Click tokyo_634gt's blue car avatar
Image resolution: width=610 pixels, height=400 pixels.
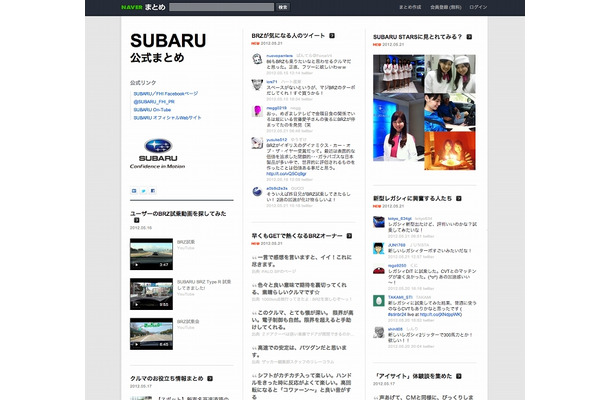(379, 222)
